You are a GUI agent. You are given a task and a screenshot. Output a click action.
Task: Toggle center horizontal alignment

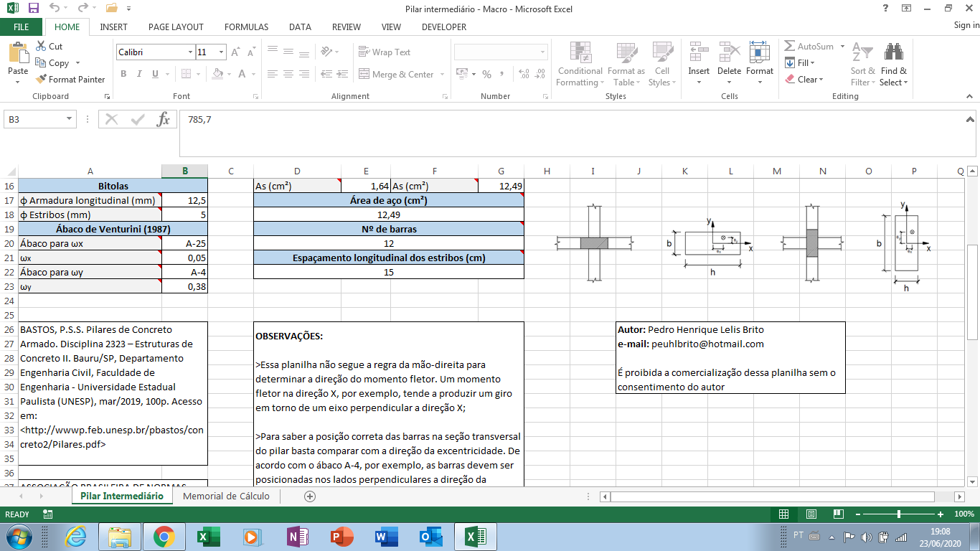click(288, 74)
